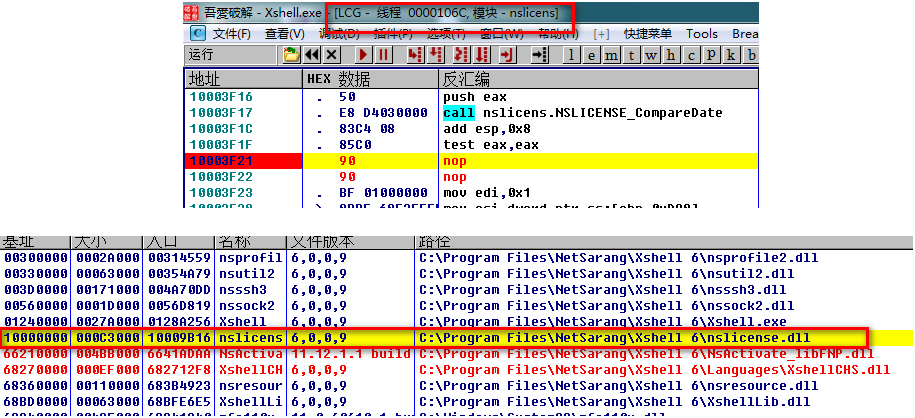Viewport: 915px width, 418px height.
Task: Click the 地址 column header
Action: [x=243, y=79]
